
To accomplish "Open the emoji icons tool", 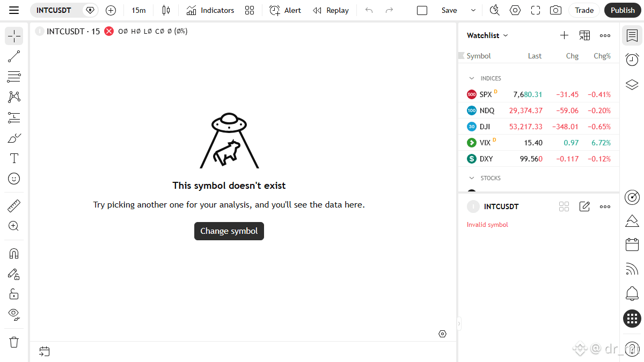I will click(14, 179).
